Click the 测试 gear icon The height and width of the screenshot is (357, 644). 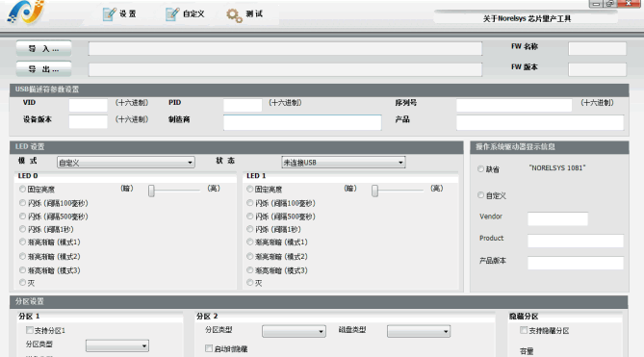234,15
